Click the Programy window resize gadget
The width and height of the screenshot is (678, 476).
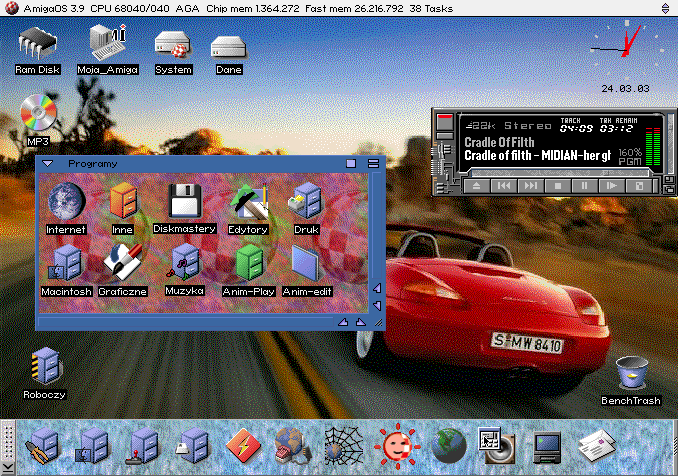378,323
